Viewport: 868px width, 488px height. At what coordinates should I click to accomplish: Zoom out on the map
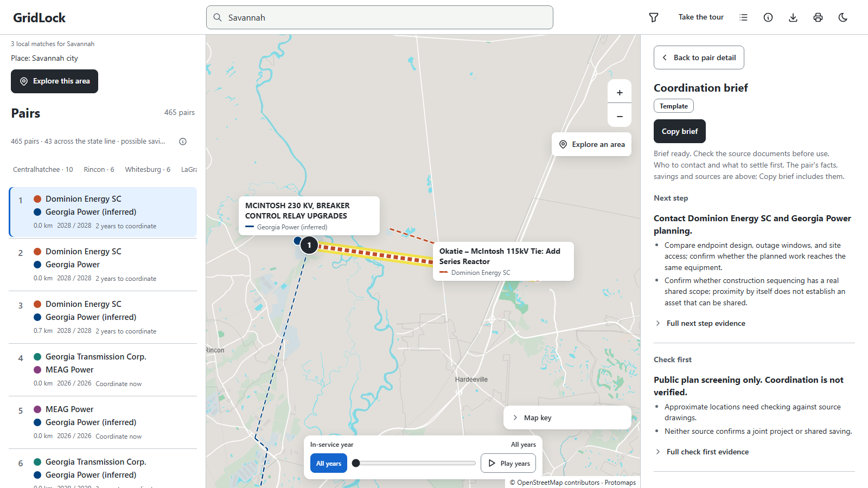tap(620, 116)
